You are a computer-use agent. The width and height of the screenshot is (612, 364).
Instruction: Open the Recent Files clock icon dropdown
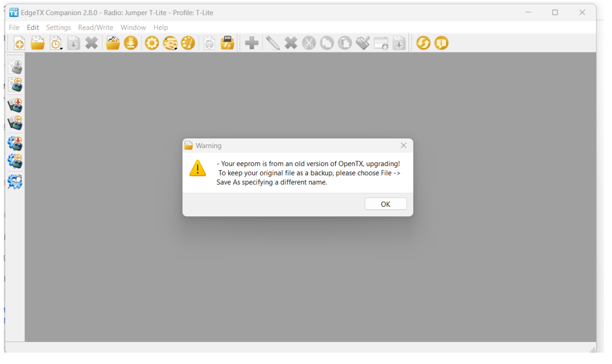point(56,43)
